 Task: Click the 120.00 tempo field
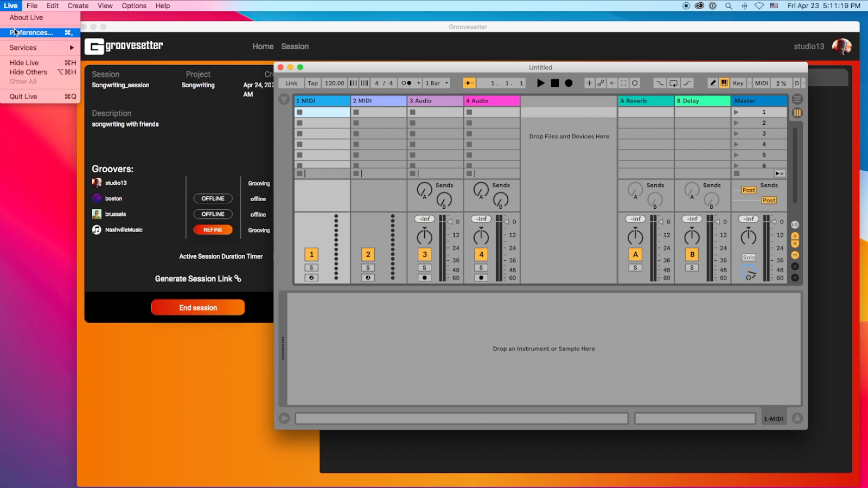(x=334, y=83)
